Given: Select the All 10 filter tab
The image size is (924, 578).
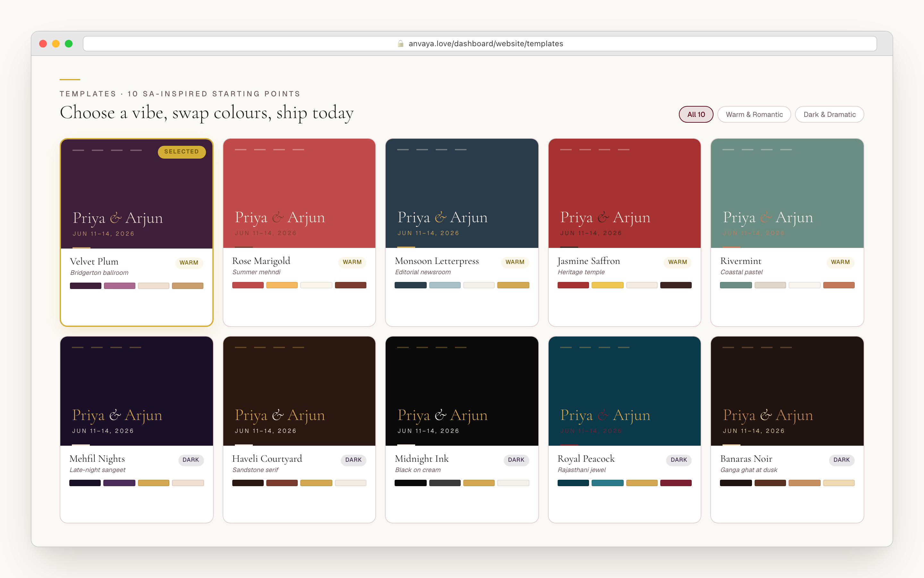Looking at the screenshot, I should [x=696, y=114].
